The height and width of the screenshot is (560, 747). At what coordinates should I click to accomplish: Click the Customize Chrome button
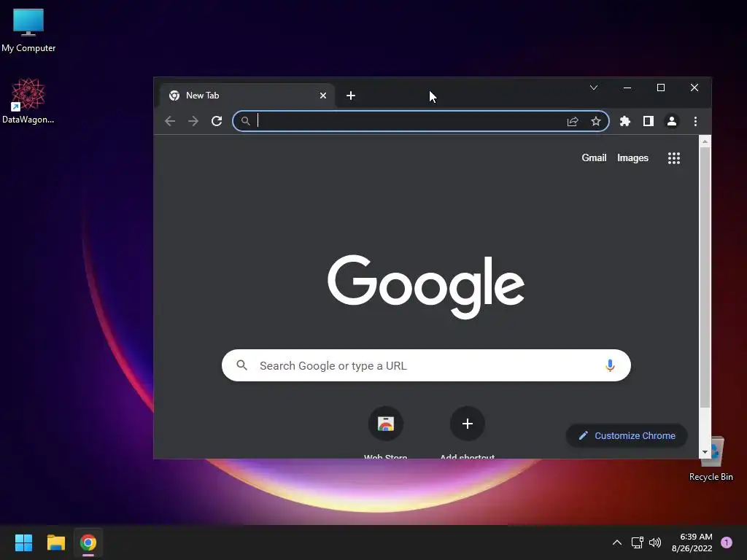coord(627,436)
